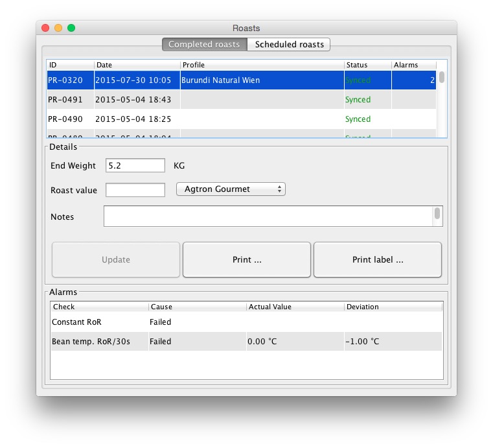Viewport: 493px width, 448px height.
Task: Select the Completed roasts tab
Action: (x=205, y=44)
